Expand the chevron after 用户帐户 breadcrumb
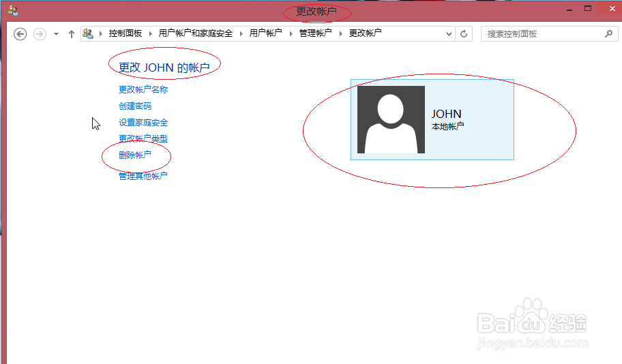 pyautogui.click(x=291, y=33)
